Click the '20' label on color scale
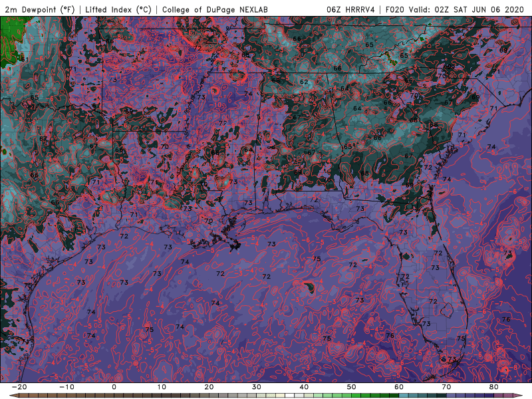Image resolution: width=532 pixels, height=399 pixels. (209, 387)
